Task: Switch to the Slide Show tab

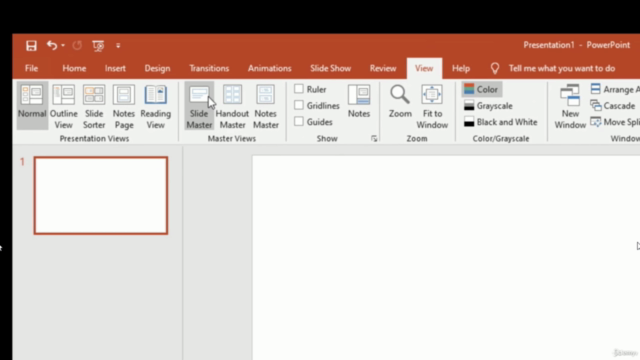Action: click(330, 69)
